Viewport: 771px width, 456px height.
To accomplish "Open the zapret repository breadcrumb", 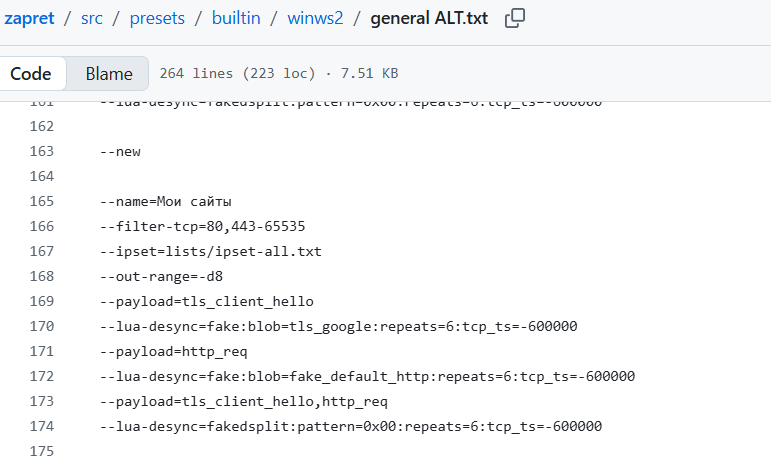I will pyautogui.click(x=29, y=18).
